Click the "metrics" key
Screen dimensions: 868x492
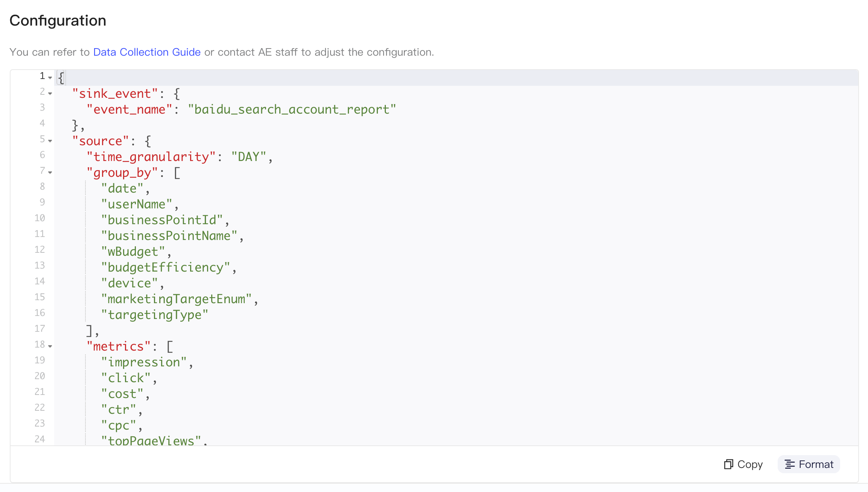pos(119,346)
